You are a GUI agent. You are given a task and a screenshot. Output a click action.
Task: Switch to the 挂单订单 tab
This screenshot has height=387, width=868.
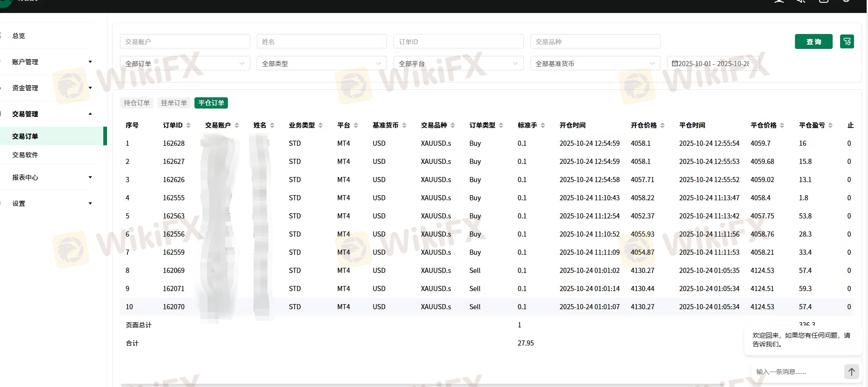click(x=174, y=103)
